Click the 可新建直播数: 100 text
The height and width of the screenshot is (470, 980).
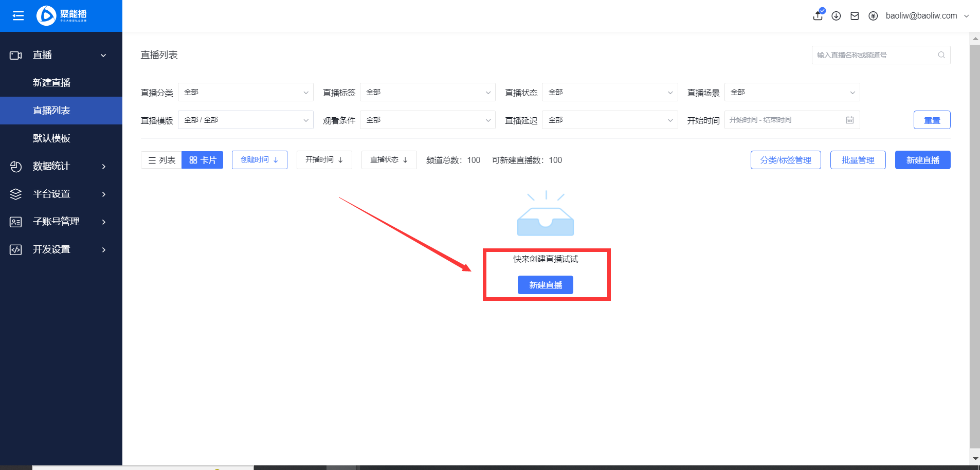[x=527, y=160]
